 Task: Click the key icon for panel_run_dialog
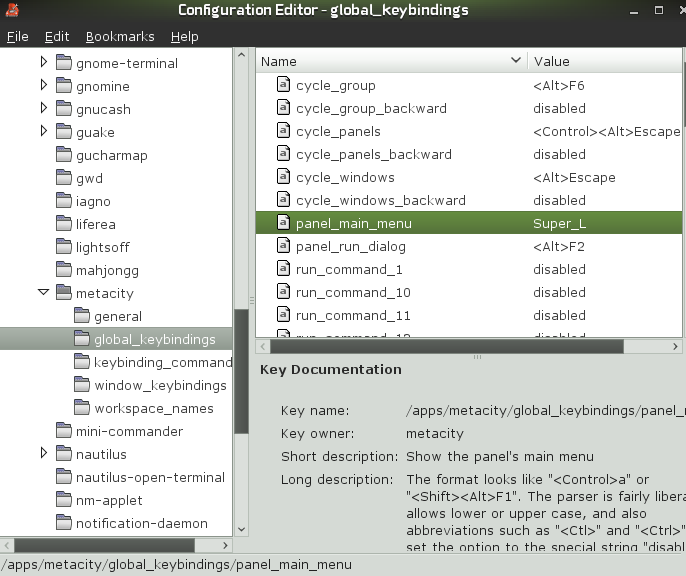coord(282,247)
